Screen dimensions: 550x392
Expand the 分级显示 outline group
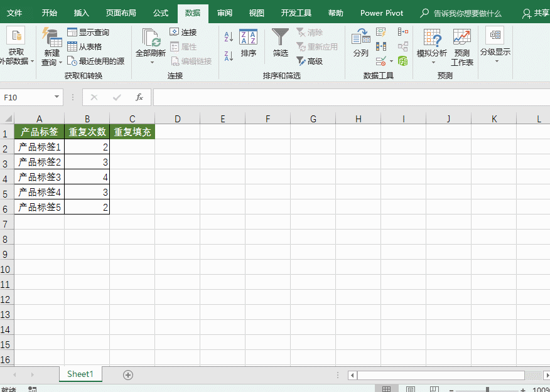(495, 45)
